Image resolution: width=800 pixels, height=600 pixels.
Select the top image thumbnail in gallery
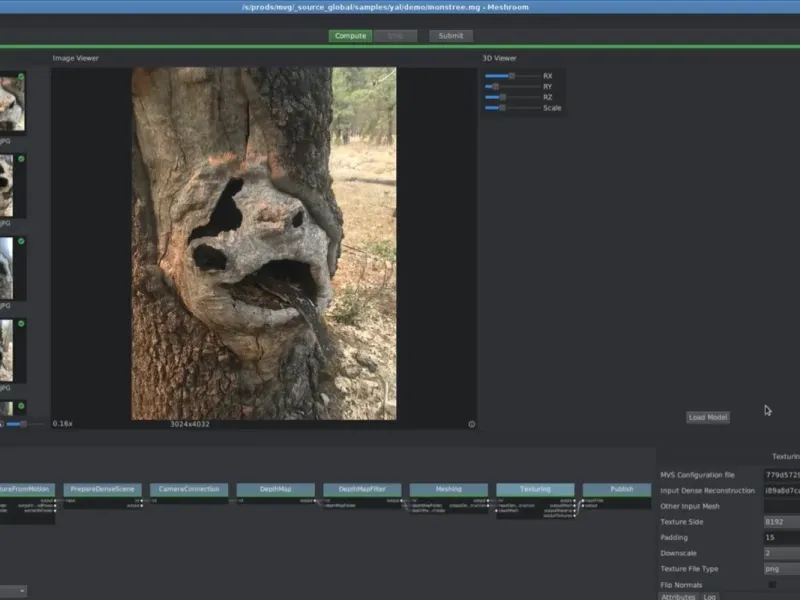[x=12, y=102]
